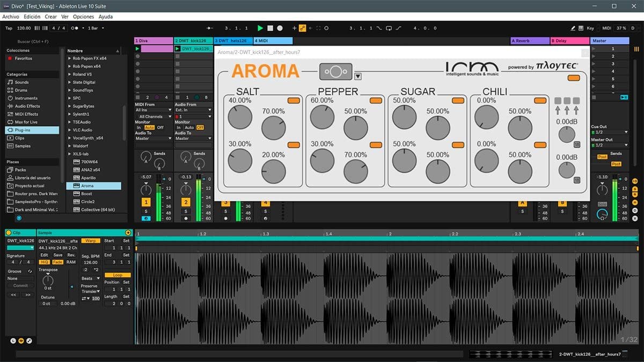This screenshot has height=362, width=644.
Task: Open the MIDI From All Ins dropdown
Action: pyautogui.click(x=153, y=110)
